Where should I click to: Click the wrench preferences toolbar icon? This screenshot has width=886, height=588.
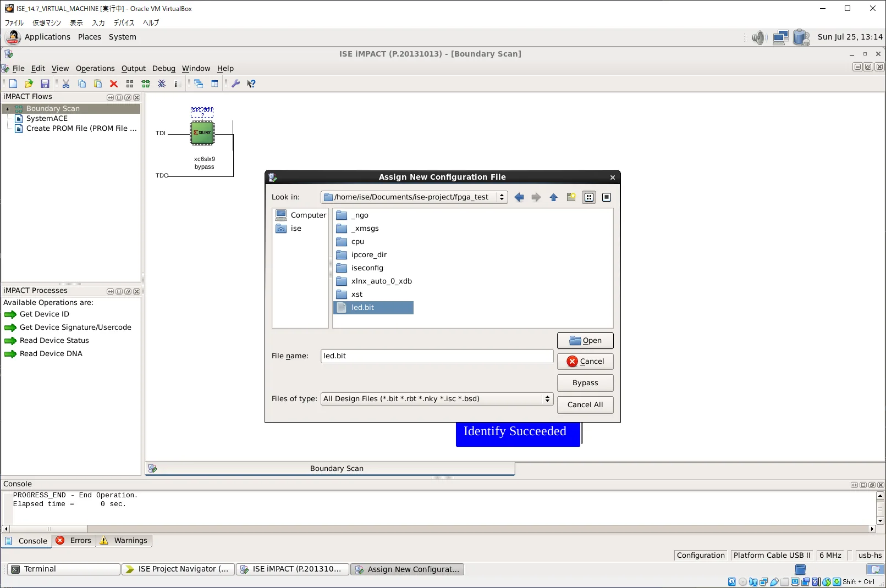click(x=235, y=84)
